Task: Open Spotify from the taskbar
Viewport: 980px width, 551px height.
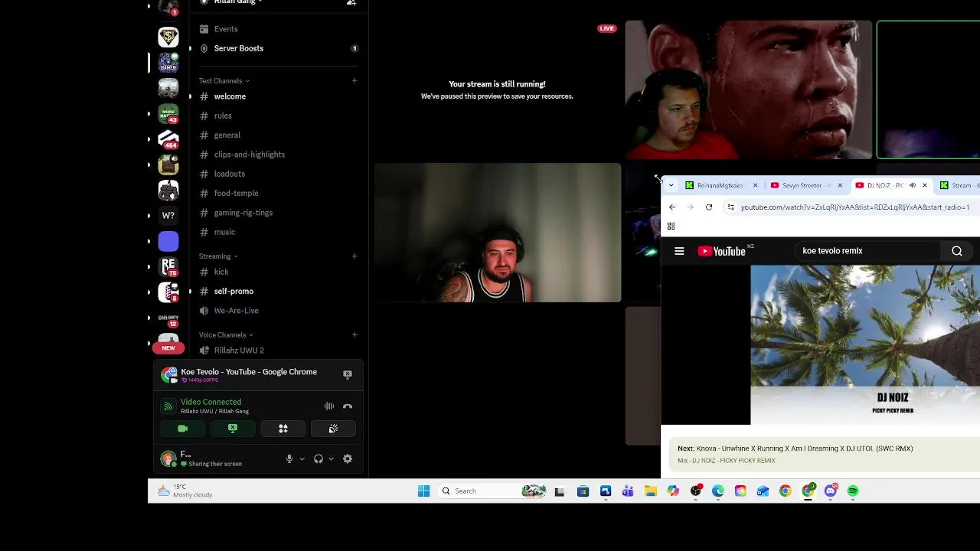Action: (x=853, y=491)
